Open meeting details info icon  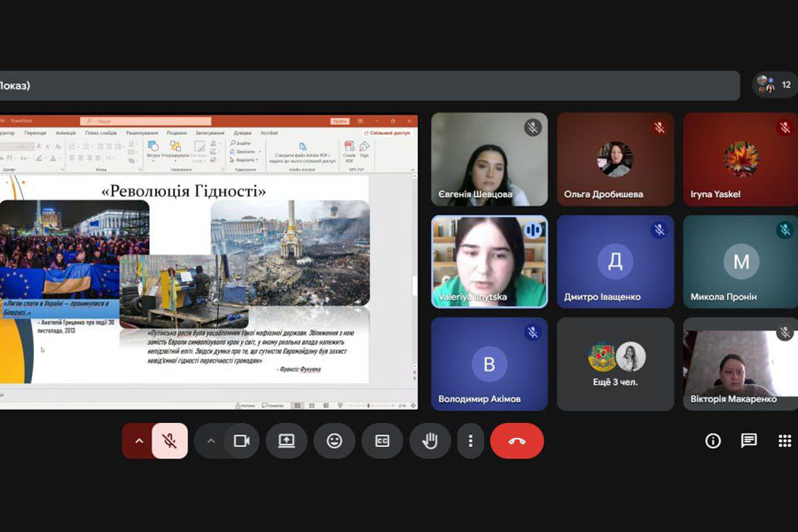(713, 441)
